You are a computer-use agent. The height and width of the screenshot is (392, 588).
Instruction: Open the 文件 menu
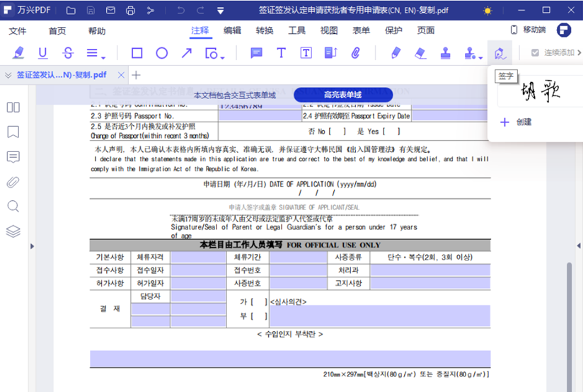click(x=18, y=30)
